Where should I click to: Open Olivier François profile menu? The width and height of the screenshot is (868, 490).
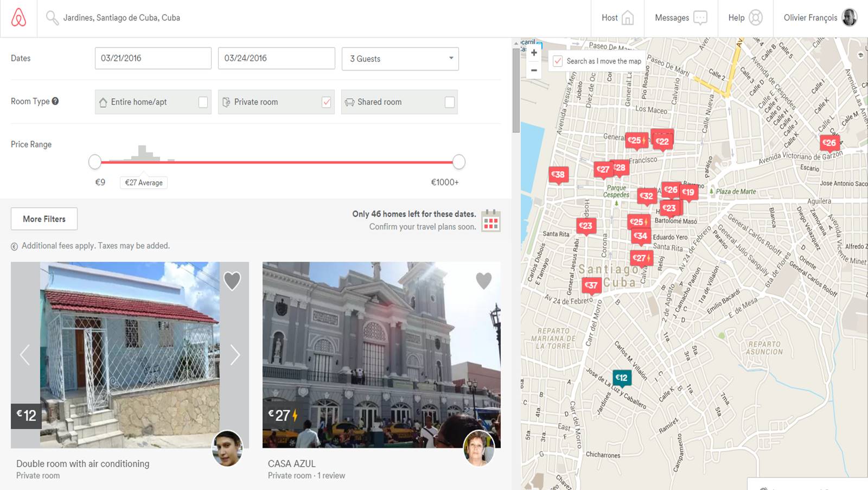click(x=820, y=18)
